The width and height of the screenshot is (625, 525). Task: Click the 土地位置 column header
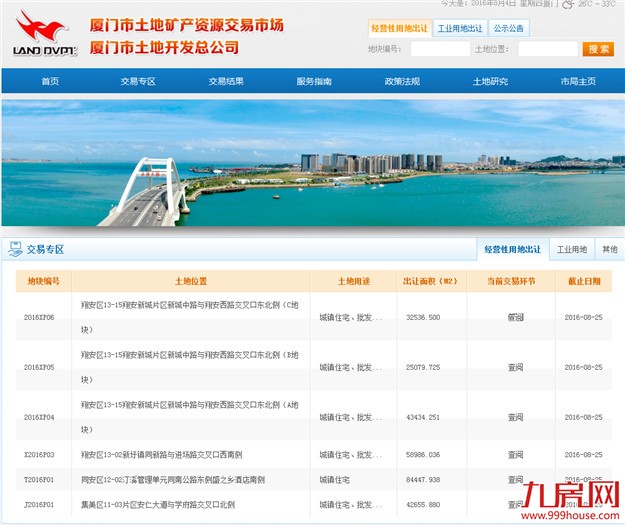[x=191, y=281]
